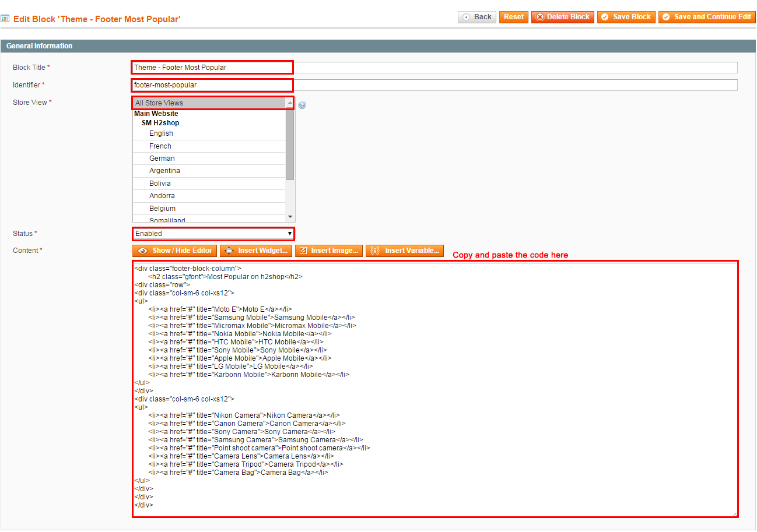Click the Camera Bag code line

pyautogui.click(x=238, y=473)
